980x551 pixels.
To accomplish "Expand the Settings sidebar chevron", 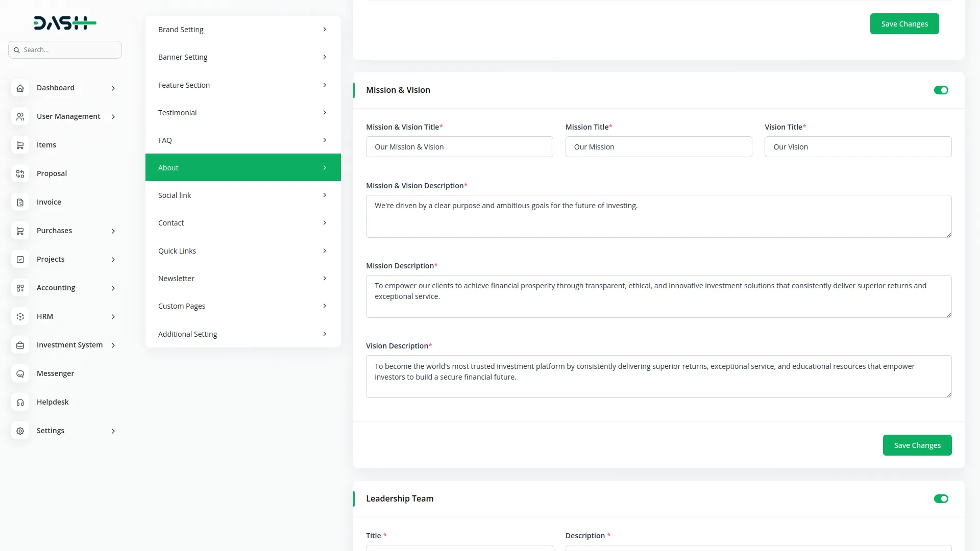I will [113, 431].
